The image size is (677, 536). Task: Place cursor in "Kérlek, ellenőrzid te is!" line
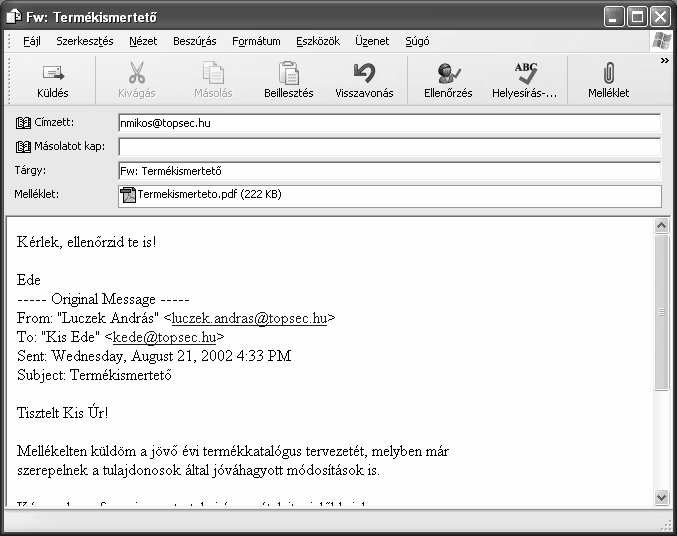coord(86,242)
